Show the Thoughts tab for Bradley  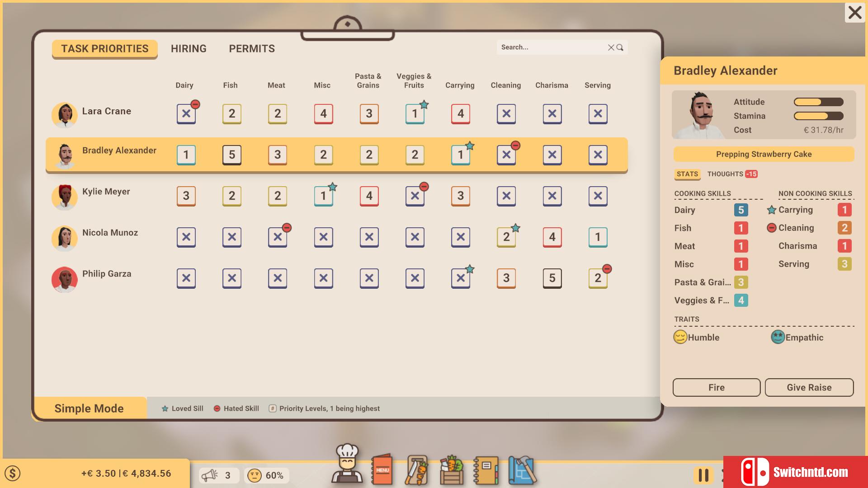point(732,174)
